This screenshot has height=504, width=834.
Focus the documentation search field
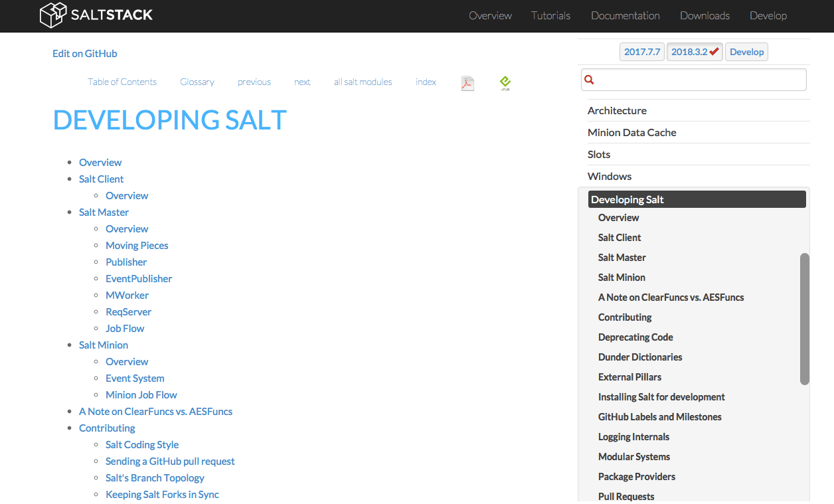tap(694, 80)
